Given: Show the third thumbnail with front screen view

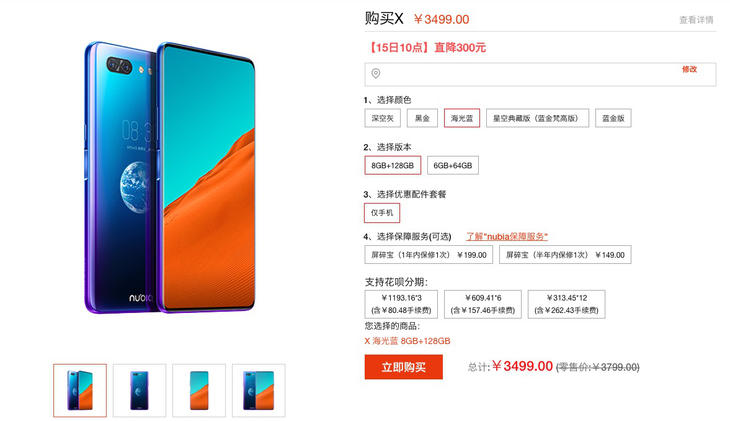Looking at the screenshot, I should [x=199, y=390].
